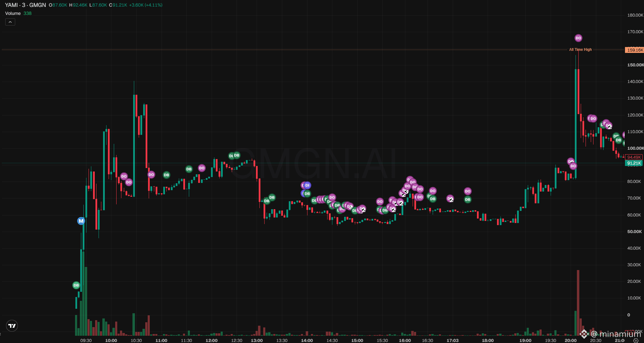
Task: Click the DO marker stacked above DB near 16:30
Action: coord(433,191)
